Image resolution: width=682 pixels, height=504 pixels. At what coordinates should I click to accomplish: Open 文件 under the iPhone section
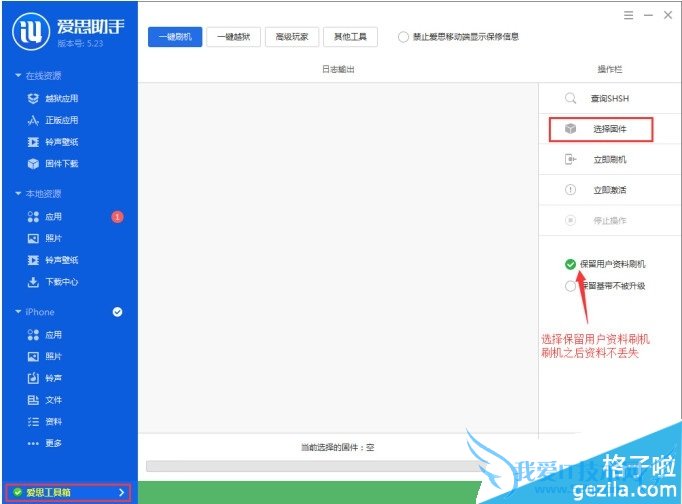point(53,400)
